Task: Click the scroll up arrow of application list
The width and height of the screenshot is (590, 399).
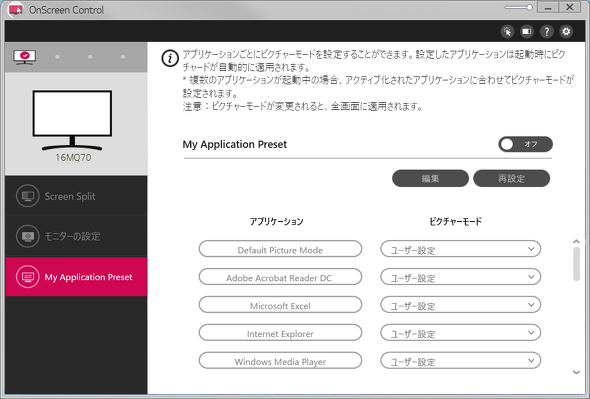Action: (x=576, y=241)
